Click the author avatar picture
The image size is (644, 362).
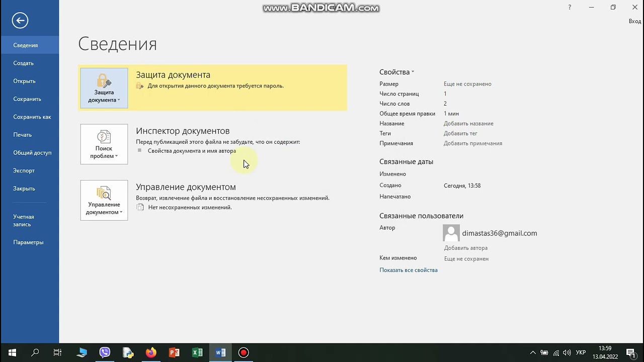[451, 233]
